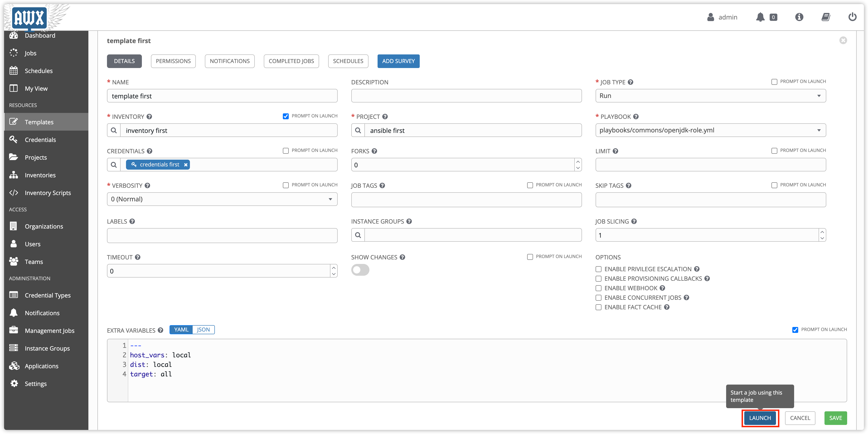The height and width of the screenshot is (434, 868).
Task: Click the Inventory Scripts code icon
Action: (13, 193)
